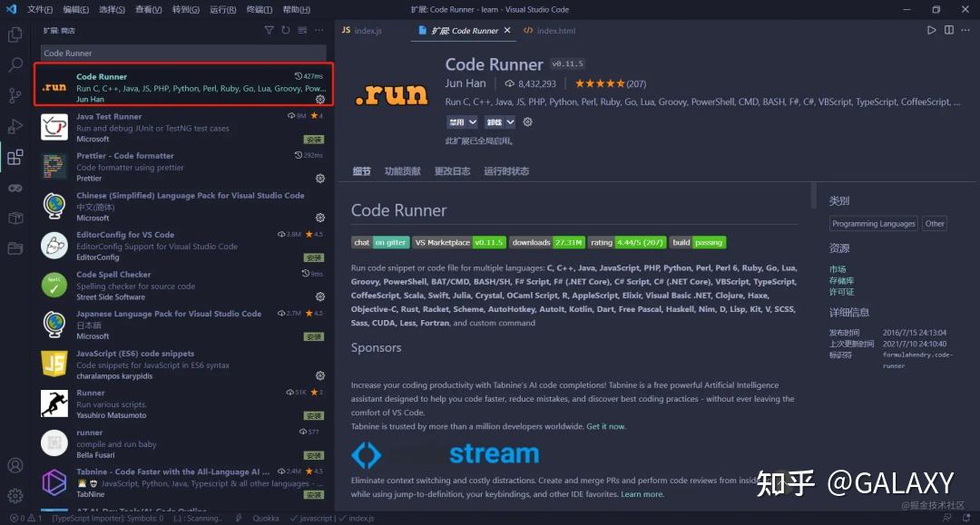Click the 禁用 button to disable Code Runner
The height and width of the screenshot is (525, 980).
point(456,122)
